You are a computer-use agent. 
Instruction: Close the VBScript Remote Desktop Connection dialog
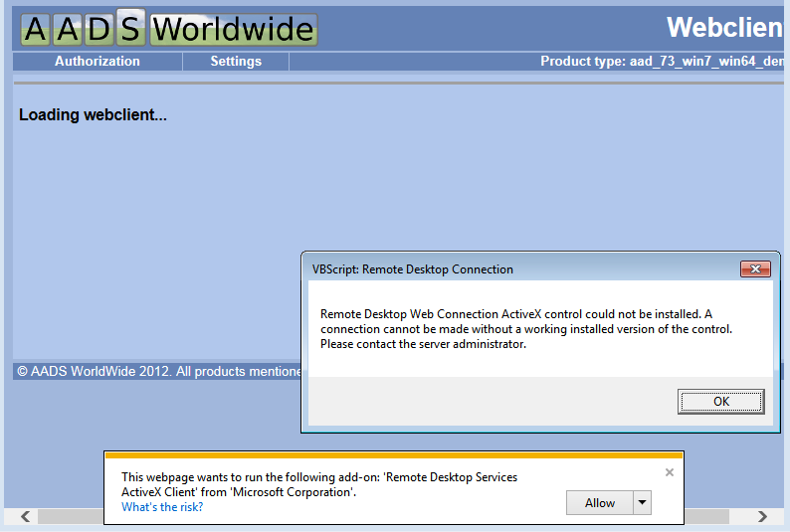(754, 269)
